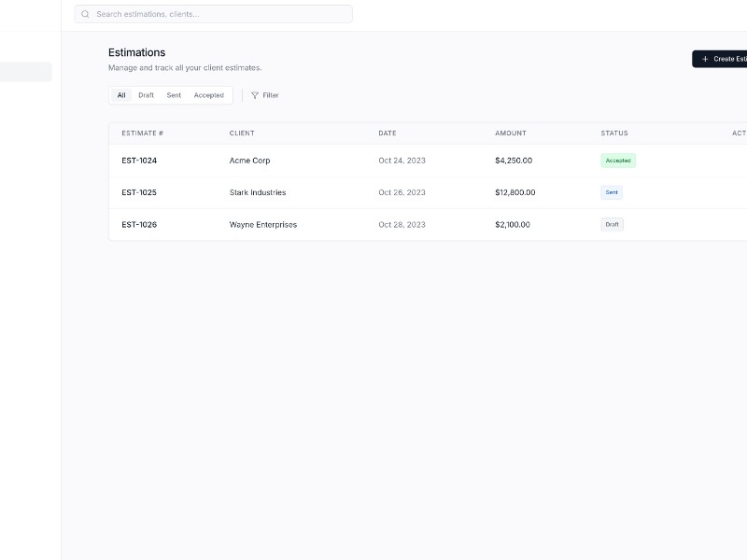
Task: Enable the All estimates filter
Action: 121,95
